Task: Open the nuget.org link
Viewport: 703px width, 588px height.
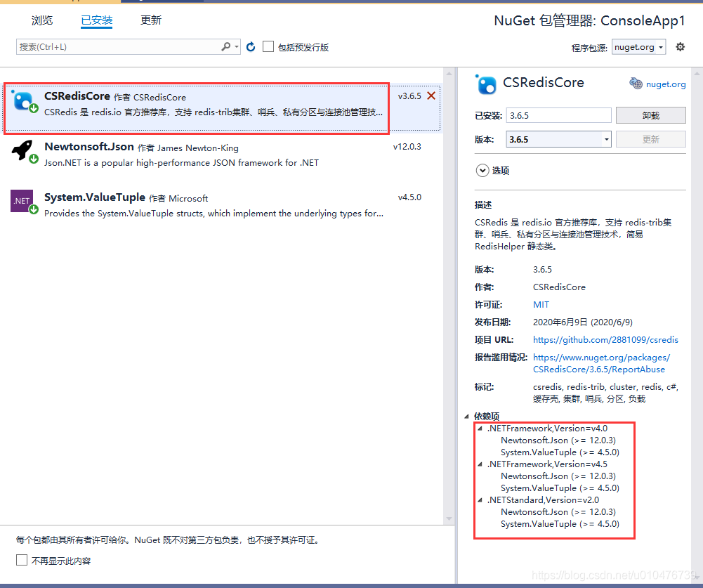Action: [666, 84]
